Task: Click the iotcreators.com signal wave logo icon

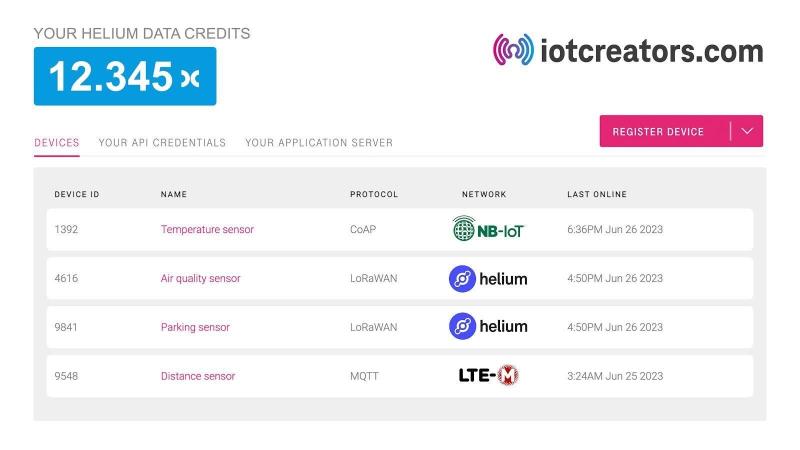Action: (513, 49)
